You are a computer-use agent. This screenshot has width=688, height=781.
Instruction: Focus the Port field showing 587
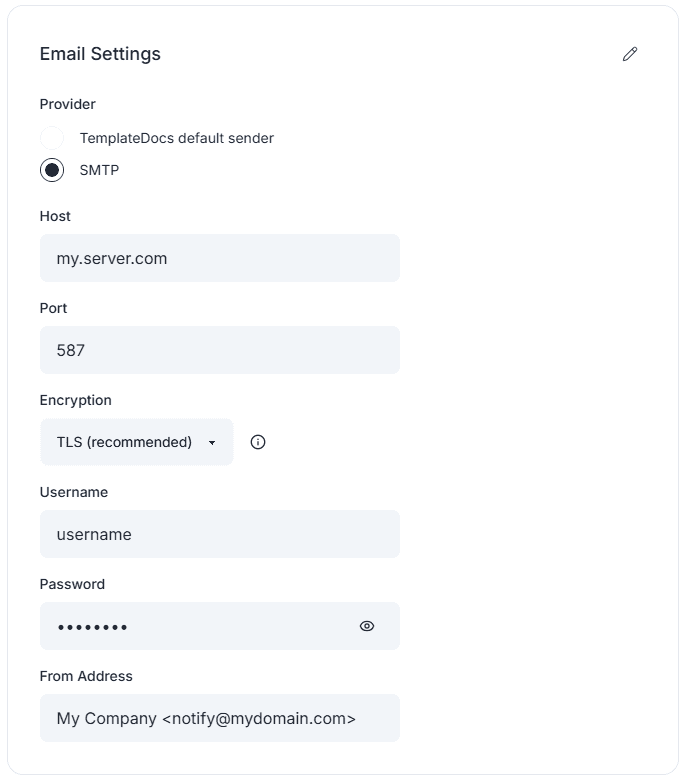click(x=220, y=350)
